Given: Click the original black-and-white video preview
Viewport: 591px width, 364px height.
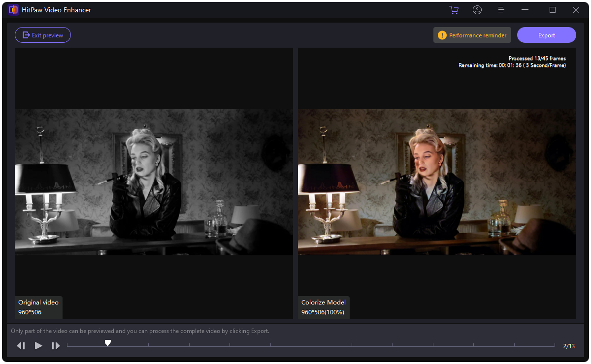Looking at the screenshot, I should coord(154,182).
